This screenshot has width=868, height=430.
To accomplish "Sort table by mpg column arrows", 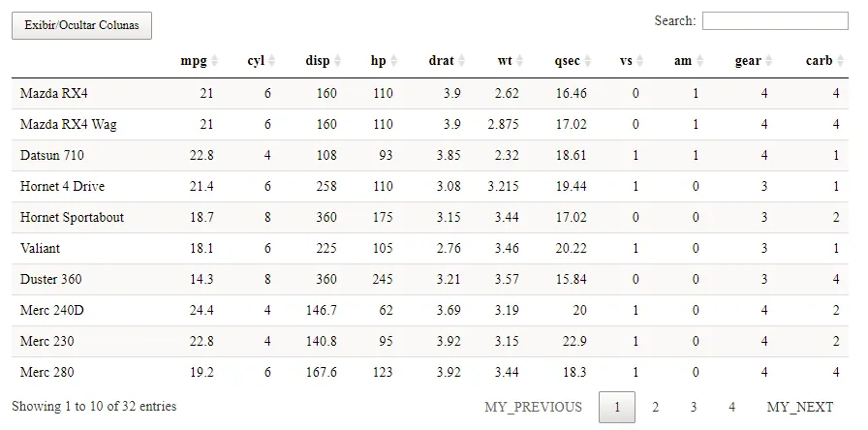I will [x=215, y=61].
